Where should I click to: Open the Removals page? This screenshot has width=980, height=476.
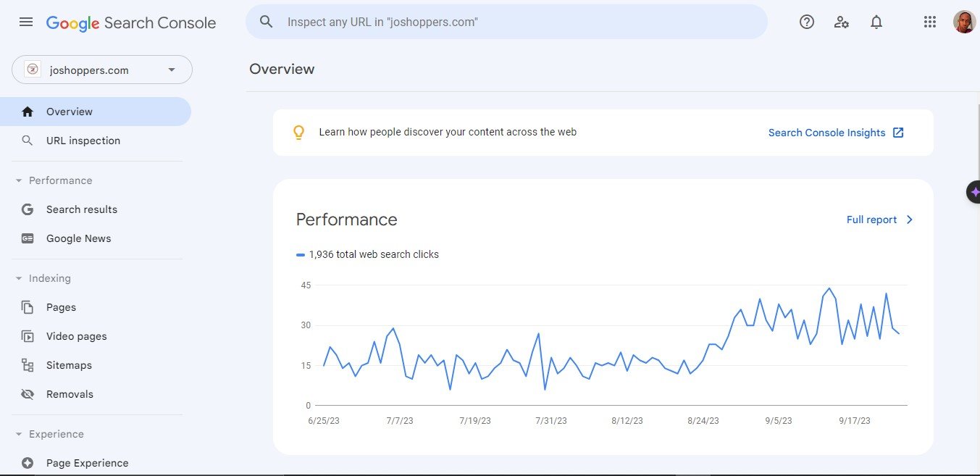pyautogui.click(x=96, y=394)
